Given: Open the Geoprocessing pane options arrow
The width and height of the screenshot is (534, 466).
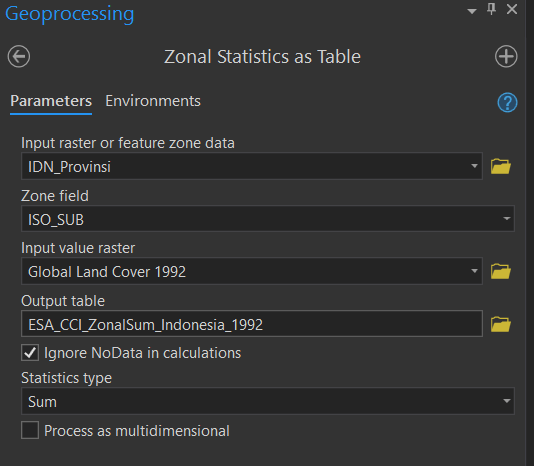Looking at the screenshot, I should pyautogui.click(x=472, y=12).
